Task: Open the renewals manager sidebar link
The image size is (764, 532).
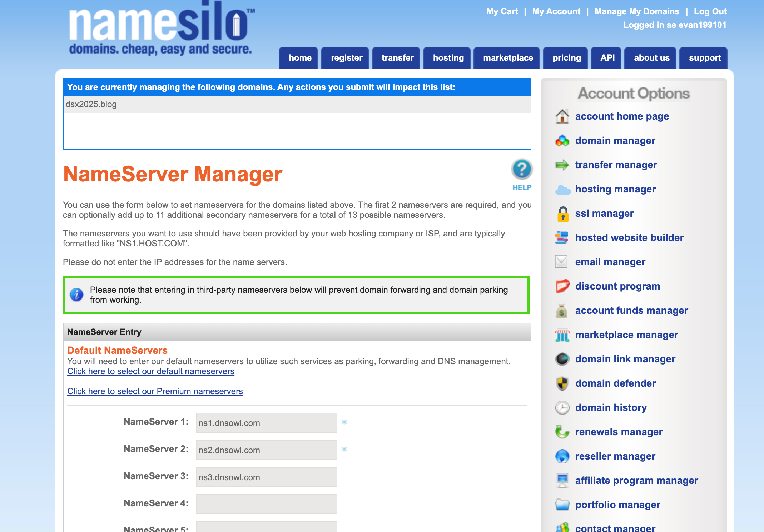Action: 619,432
